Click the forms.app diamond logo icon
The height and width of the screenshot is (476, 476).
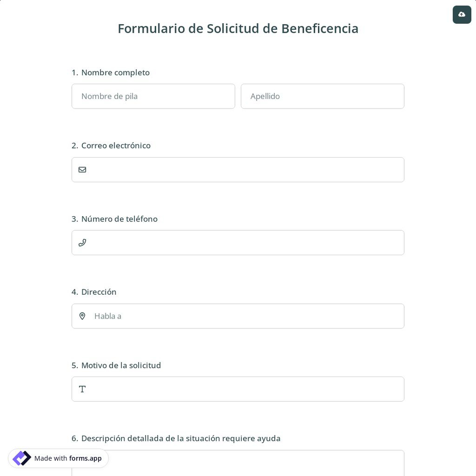tap(21, 458)
